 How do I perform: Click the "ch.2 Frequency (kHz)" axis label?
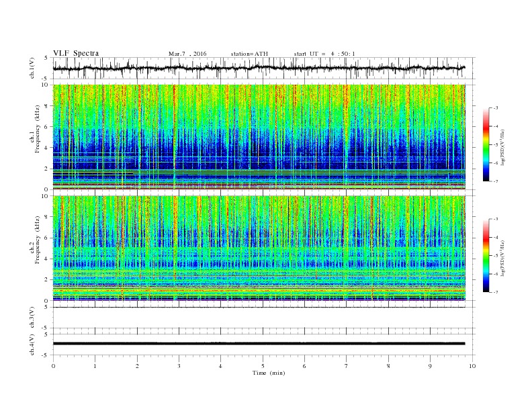pyautogui.click(x=35, y=240)
